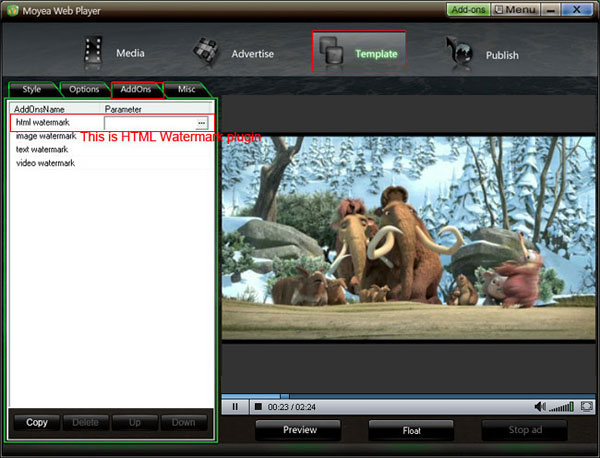Click the Stop ad button
This screenshot has width=600, height=458.
525,430
